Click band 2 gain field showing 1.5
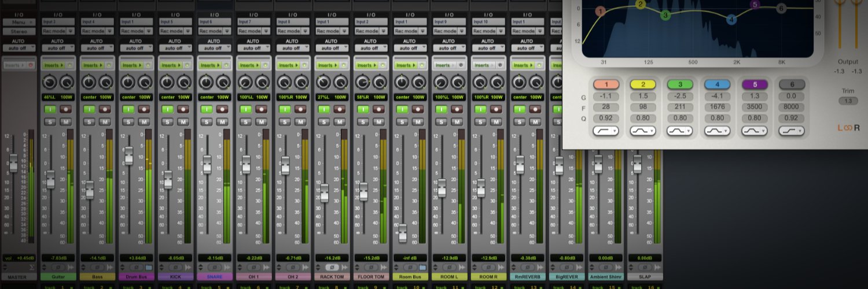Viewport: 868px width, 289px height. pos(643,97)
